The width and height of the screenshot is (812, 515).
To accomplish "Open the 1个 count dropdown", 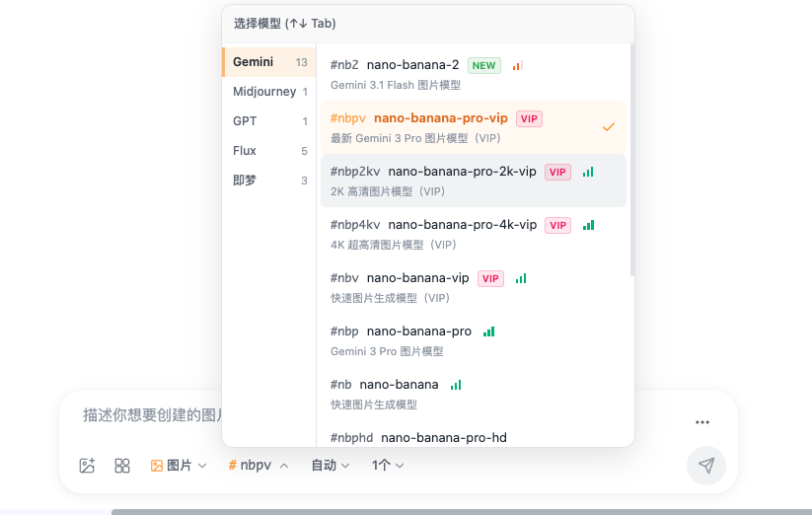I will (x=388, y=466).
